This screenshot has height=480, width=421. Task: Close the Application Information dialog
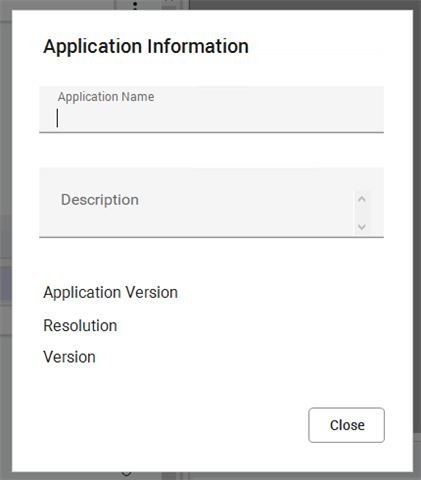click(346, 425)
